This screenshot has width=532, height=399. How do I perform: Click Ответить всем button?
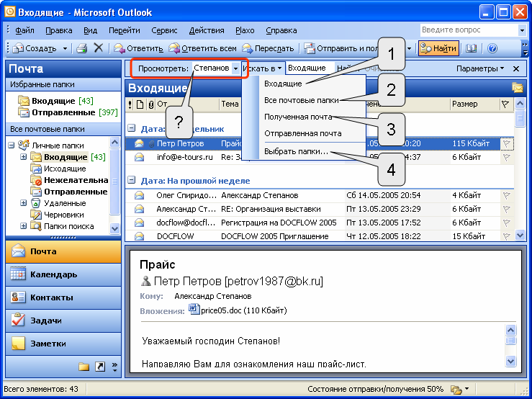point(202,48)
